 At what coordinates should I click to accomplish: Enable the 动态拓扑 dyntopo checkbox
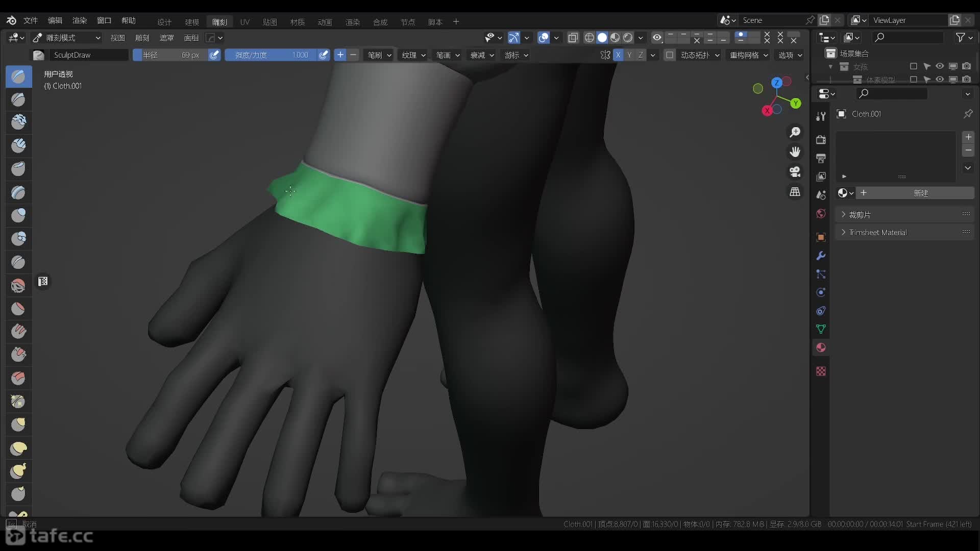click(x=670, y=55)
